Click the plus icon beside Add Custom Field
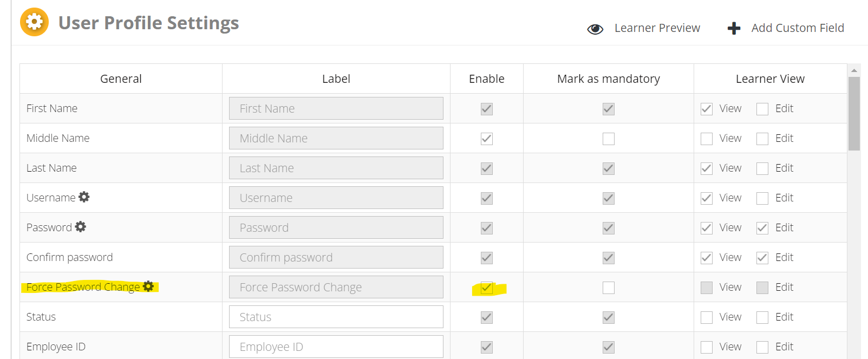868x359 pixels. (x=734, y=28)
